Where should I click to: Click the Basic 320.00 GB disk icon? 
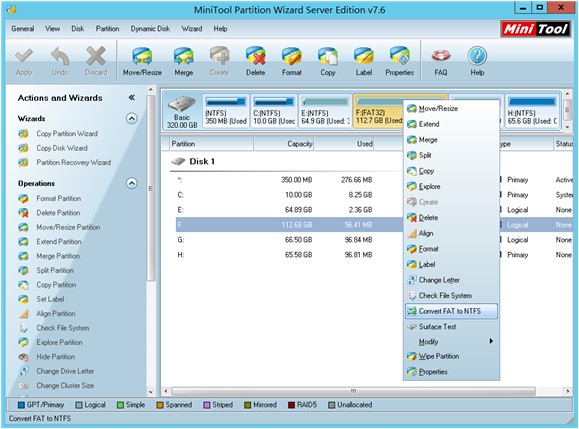182,111
